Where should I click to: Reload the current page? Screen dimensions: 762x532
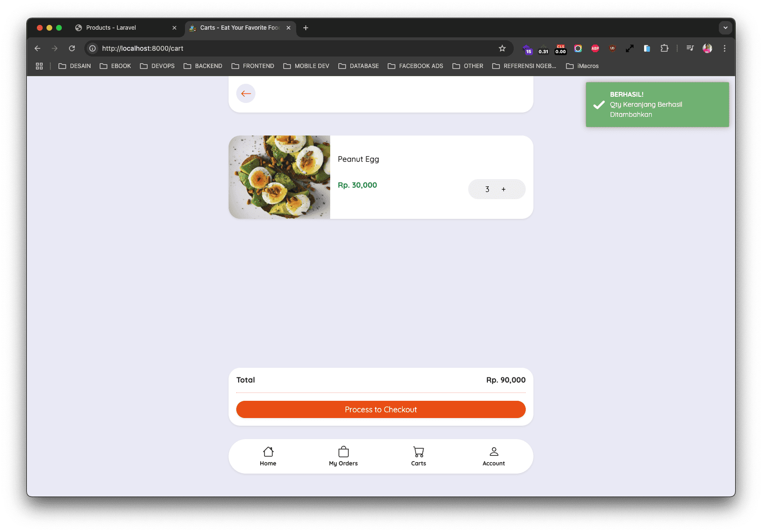coord(72,48)
